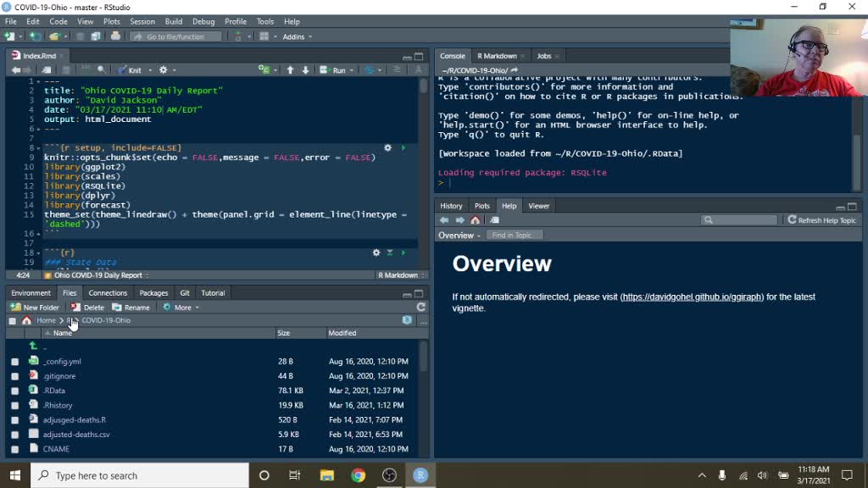Click the select-all checkbox in Files breadcrumb
The image size is (868, 488).
[x=12, y=320]
